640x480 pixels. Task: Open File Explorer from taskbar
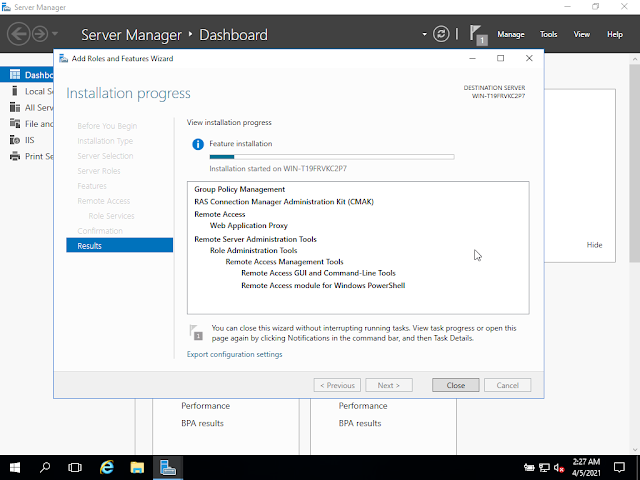[137, 468]
